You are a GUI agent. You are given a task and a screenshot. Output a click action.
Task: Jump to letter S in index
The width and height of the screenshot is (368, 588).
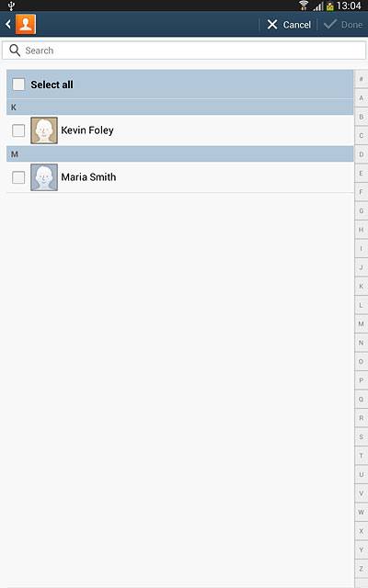[x=361, y=437]
